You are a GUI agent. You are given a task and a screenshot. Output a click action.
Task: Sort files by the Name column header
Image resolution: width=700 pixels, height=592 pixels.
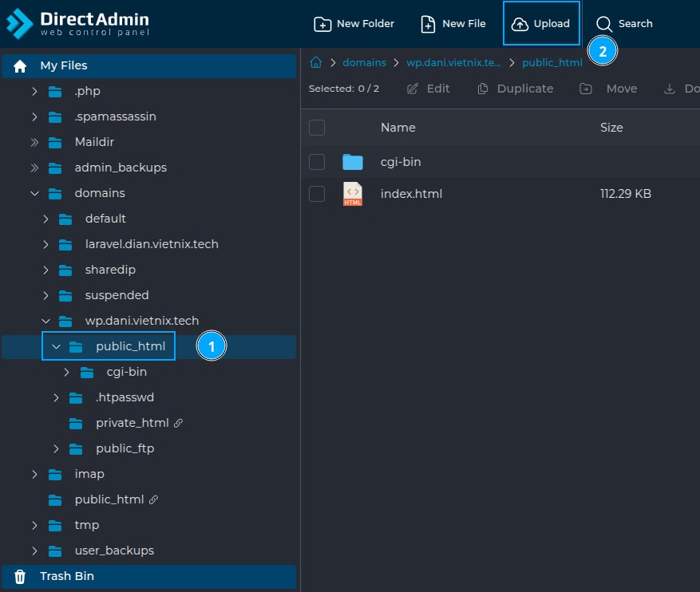click(397, 128)
